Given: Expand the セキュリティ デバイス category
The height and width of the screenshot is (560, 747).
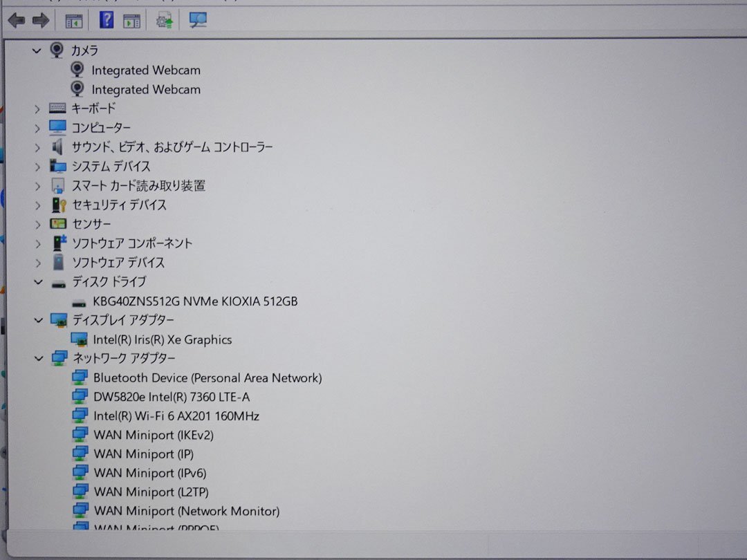Looking at the screenshot, I should 37,205.
